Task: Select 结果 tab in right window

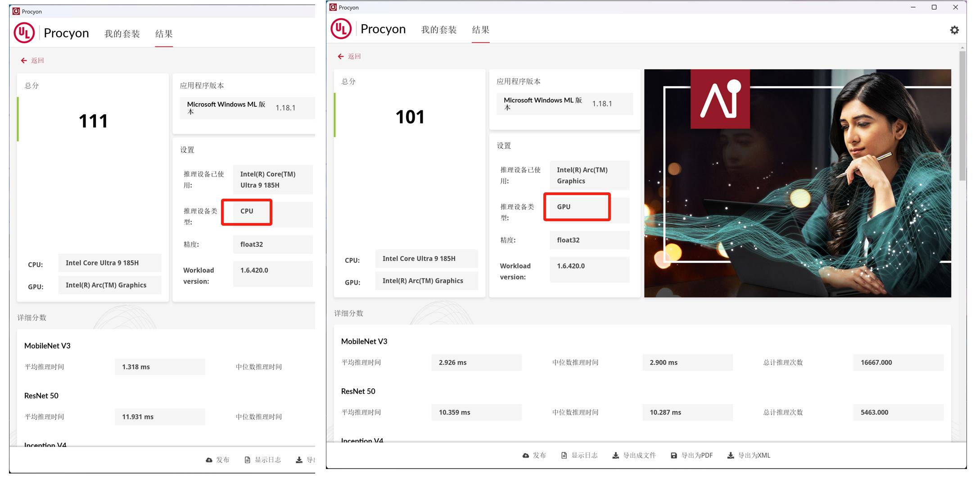Action: click(x=480, y=30)
